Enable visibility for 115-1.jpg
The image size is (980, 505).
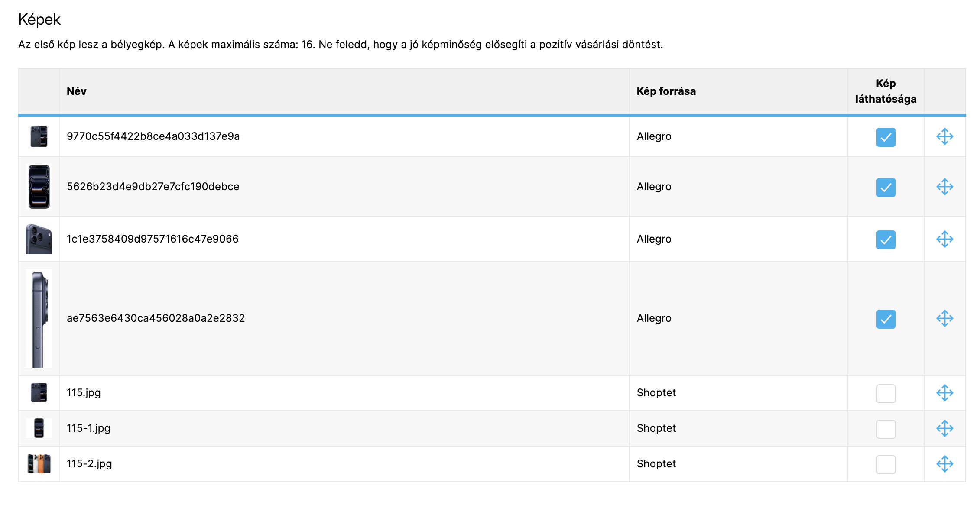pos(886,429)
